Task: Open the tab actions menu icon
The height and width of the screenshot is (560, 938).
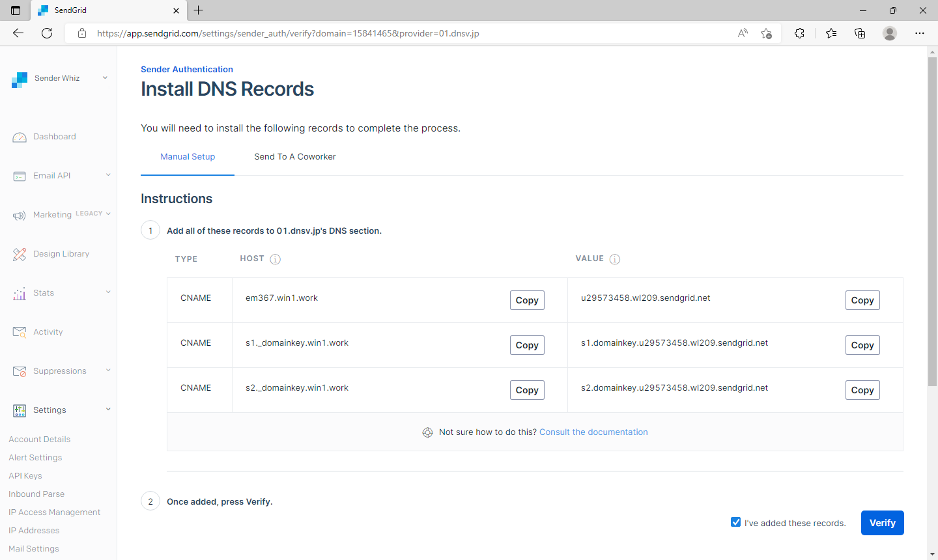Action: [16, 10]
